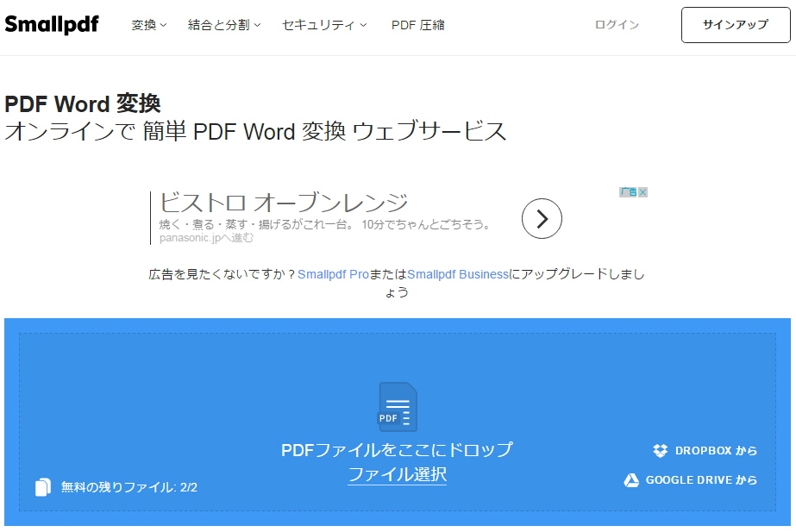The width and height of the screenshot is (796, 532).
Task: Expand the 変換 dropdown menu
Action: click(x=148, y=25)
